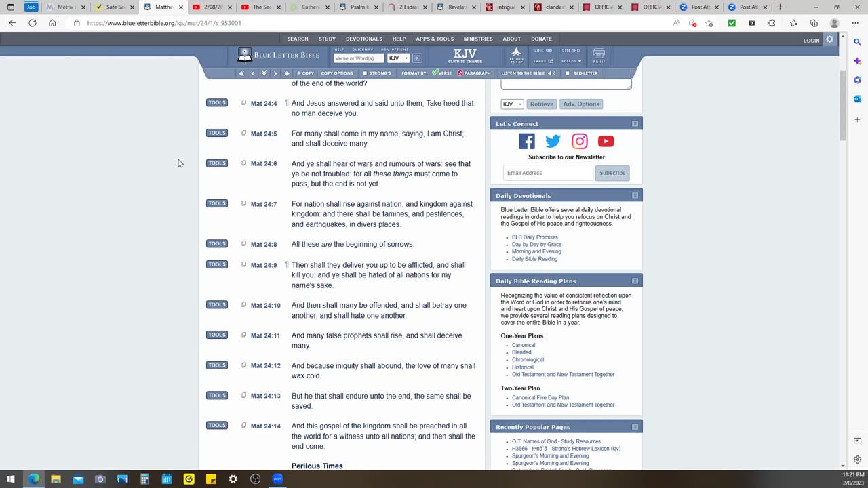Click the Retrieve button
Viewport: 868px width, 488px height.
click(541, 104)
